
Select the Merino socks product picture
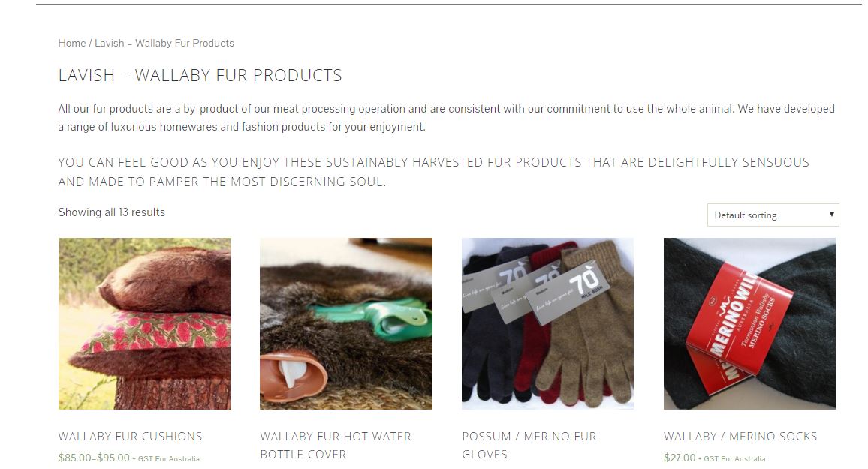point(749,323)
